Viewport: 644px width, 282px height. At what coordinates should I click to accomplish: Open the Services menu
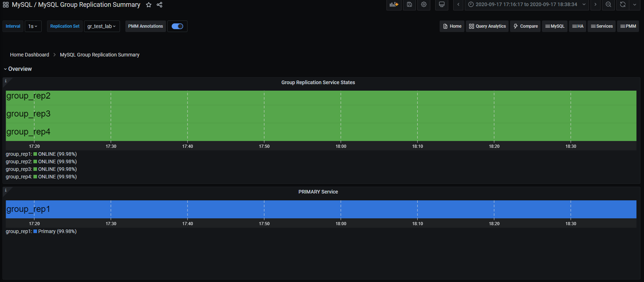(x=602, y=26)
